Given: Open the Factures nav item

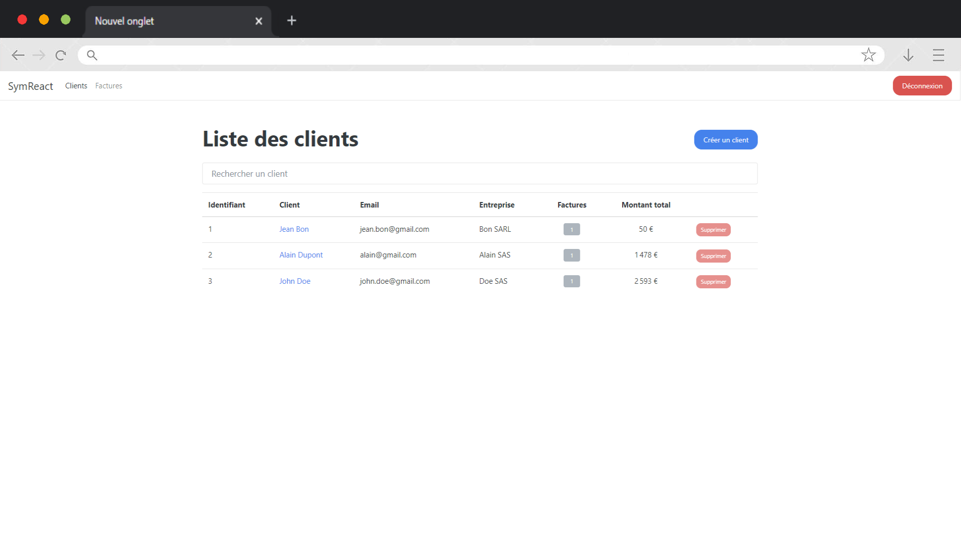Looking at the screenshot, I should point(109,86).
